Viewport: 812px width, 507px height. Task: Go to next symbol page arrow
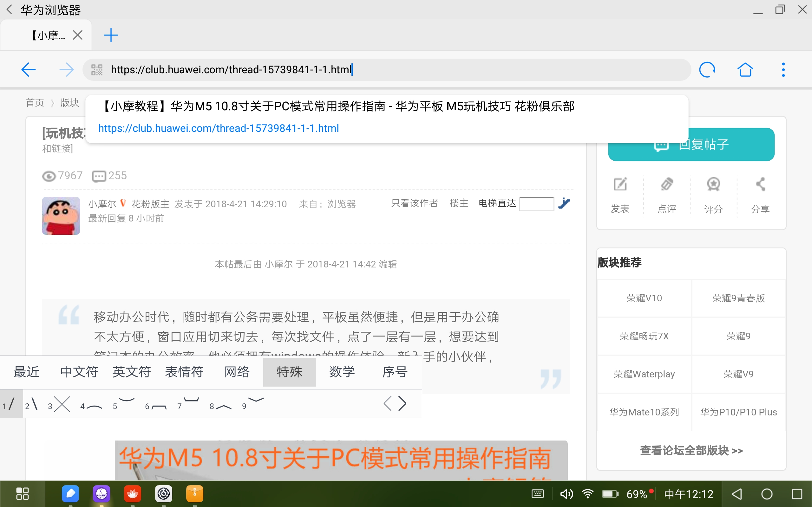coord(403,403)
